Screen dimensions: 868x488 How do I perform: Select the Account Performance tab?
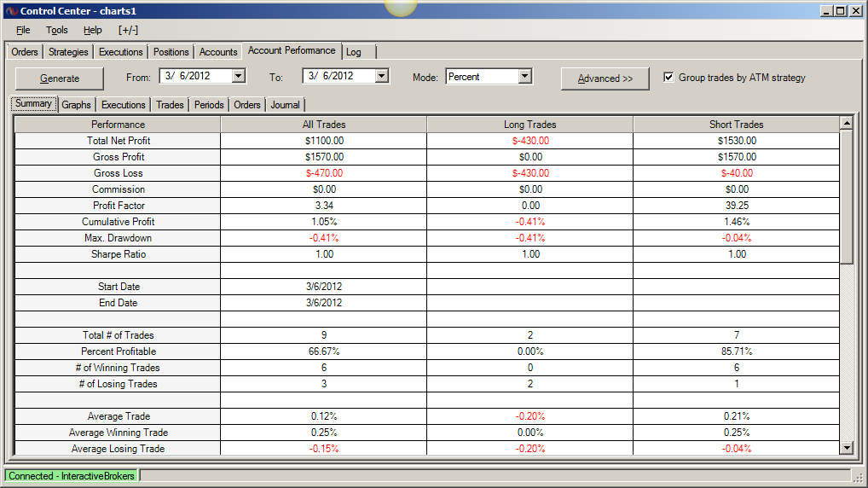click(292, 50)
